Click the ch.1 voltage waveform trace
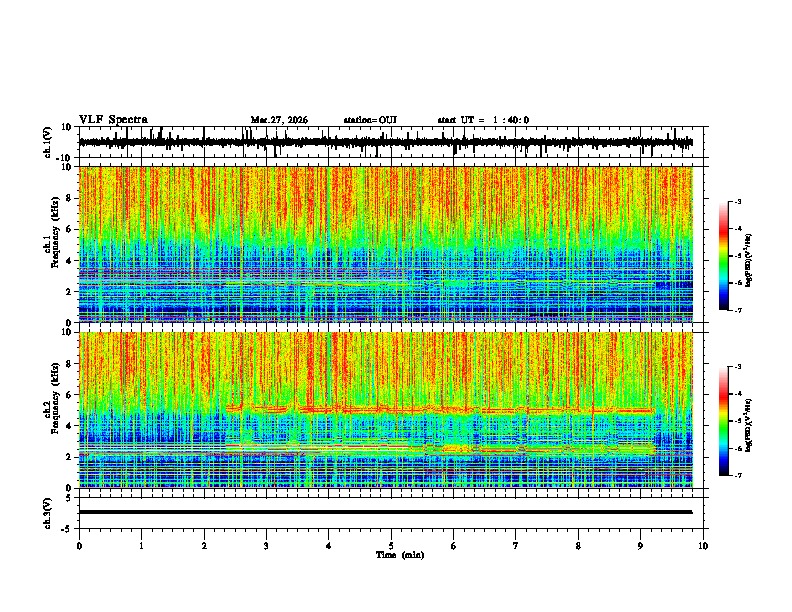The height and width of the screenshot is (612, 792). [x=385, y=142]
